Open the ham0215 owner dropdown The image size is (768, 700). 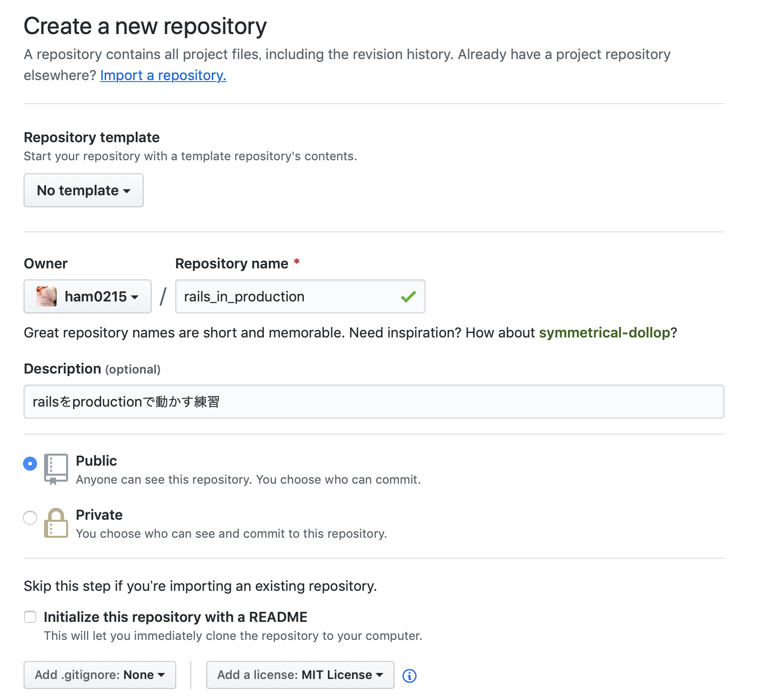[x=88, y=296]
